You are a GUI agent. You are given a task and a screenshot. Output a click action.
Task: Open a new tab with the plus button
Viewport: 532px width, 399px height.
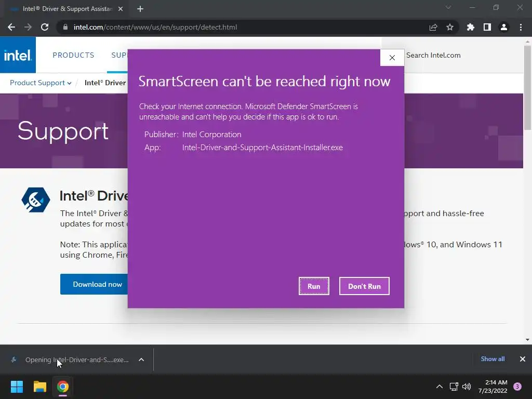coord(140,9)
